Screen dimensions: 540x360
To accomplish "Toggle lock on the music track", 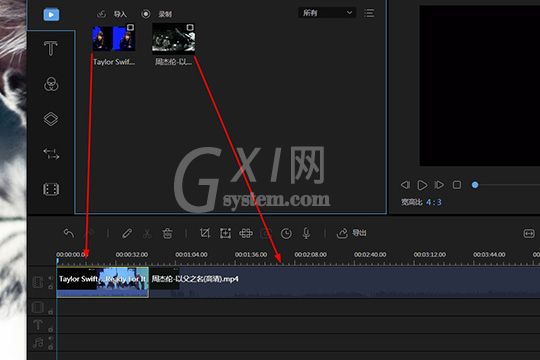I will click(x=51, y=347).
